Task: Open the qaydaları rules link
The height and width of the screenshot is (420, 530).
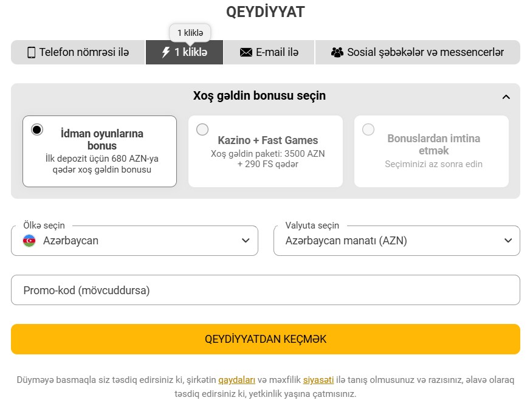Action: (236, 379)
